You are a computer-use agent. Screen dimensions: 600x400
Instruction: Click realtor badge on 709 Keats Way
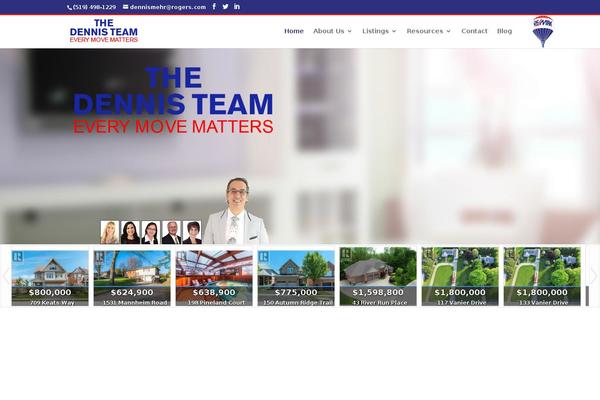[x=18, y=256]
